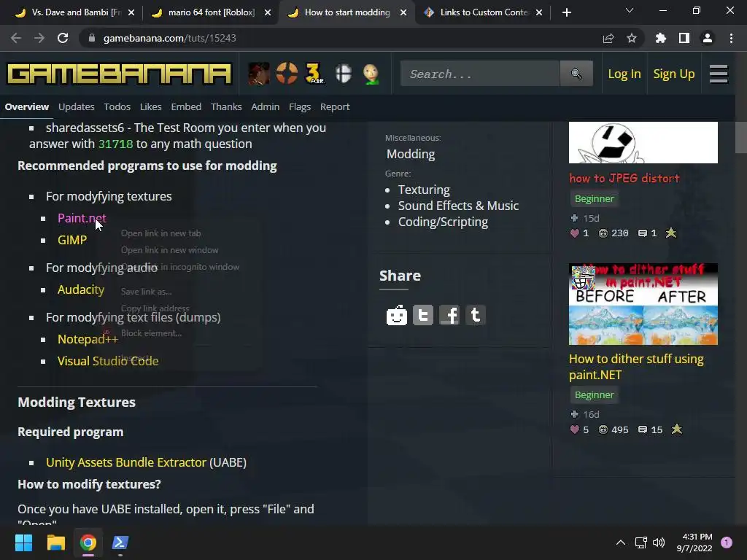The height and width of the screenshot is (560, 747).
Task: Click the JPEG distort tutorial thumbnail
Action: (x=643, y=142)
